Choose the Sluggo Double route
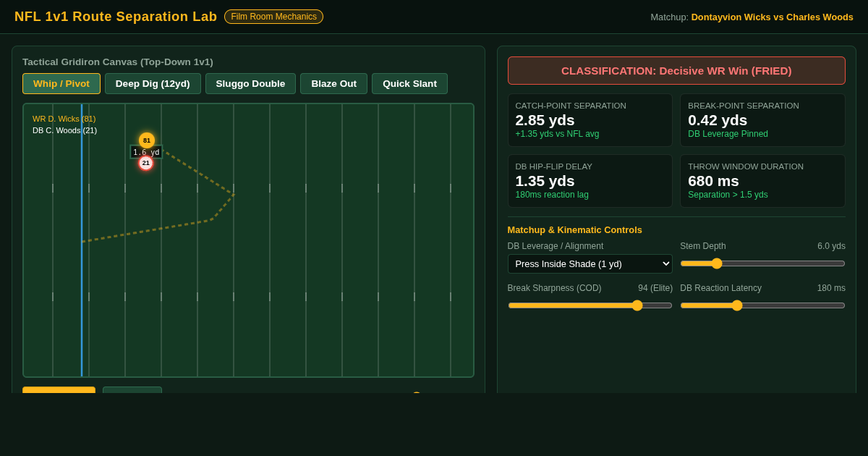Image resolution: width=868 pixels, height=456 pixels. click(250, 83)
